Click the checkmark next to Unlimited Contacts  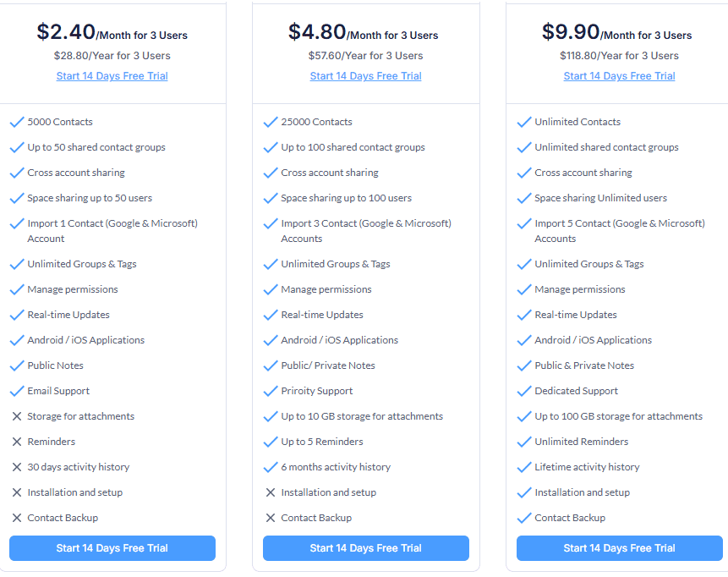pyautogui.click(x=524, y=121)
